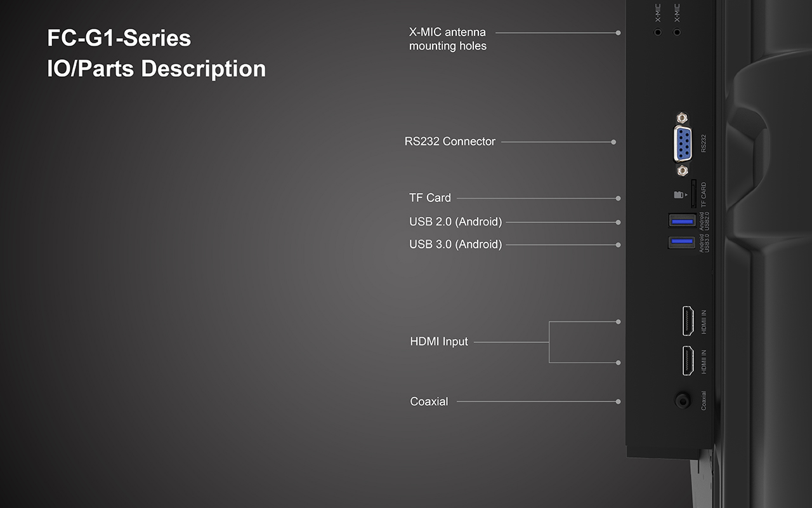Click the "USB 2.0 (Android)" label
Viewport: 812px width, 508px height.
455,222
